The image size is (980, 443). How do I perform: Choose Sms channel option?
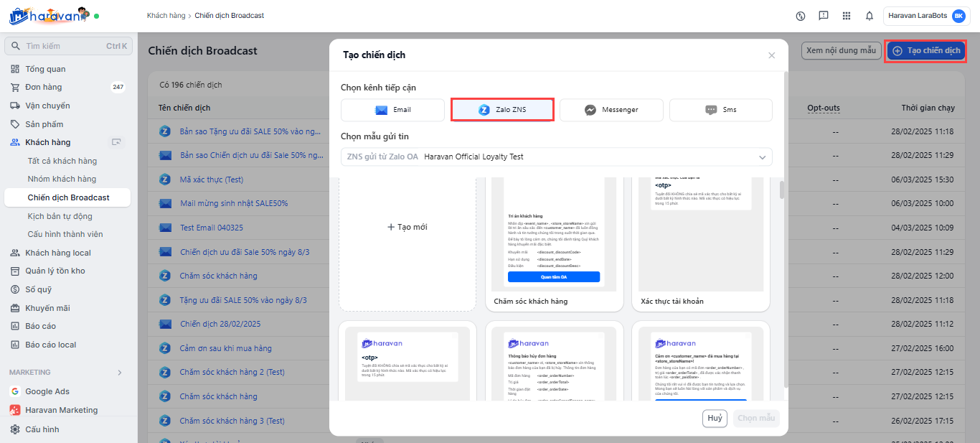tap(720, 110)
